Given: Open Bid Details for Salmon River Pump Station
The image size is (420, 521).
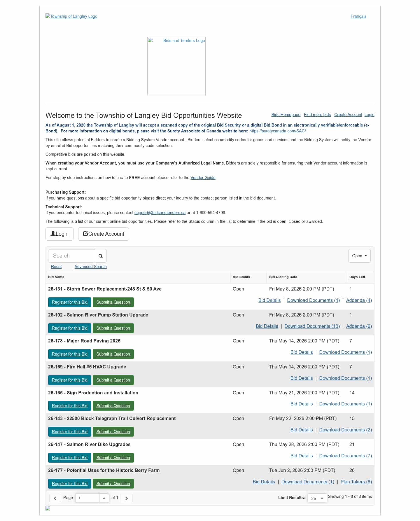Looking at the screenshot, I should click(x=267, y=326).
